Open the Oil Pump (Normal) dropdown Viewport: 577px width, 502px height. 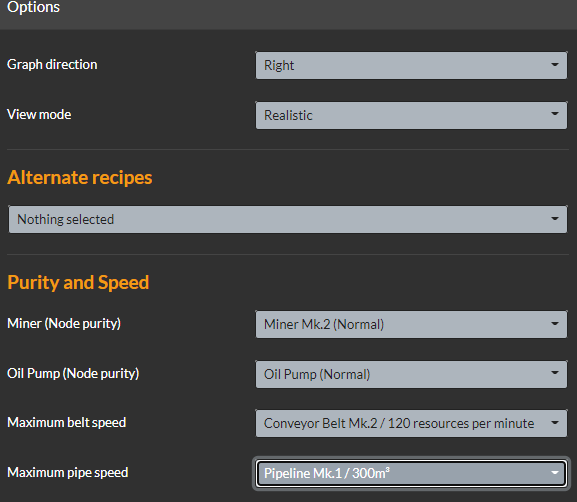point(411,374)
